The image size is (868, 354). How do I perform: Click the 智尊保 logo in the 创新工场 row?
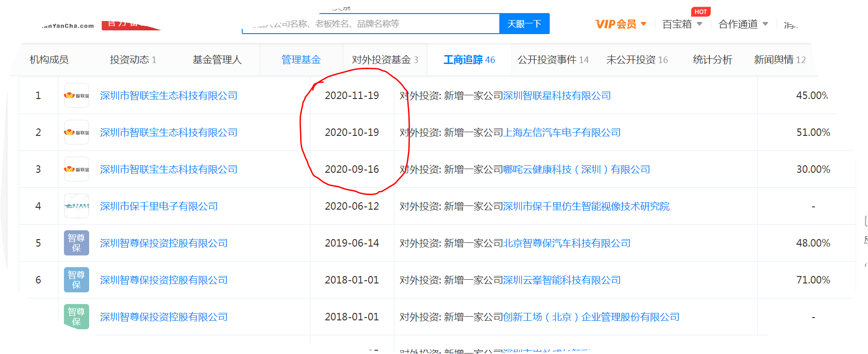coord(77,317)
